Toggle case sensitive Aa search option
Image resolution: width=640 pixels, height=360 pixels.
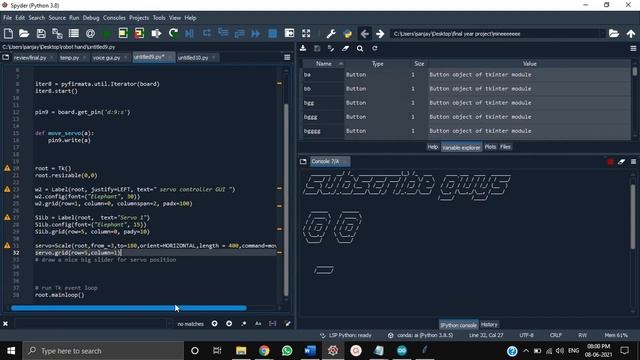click(258, 324)
